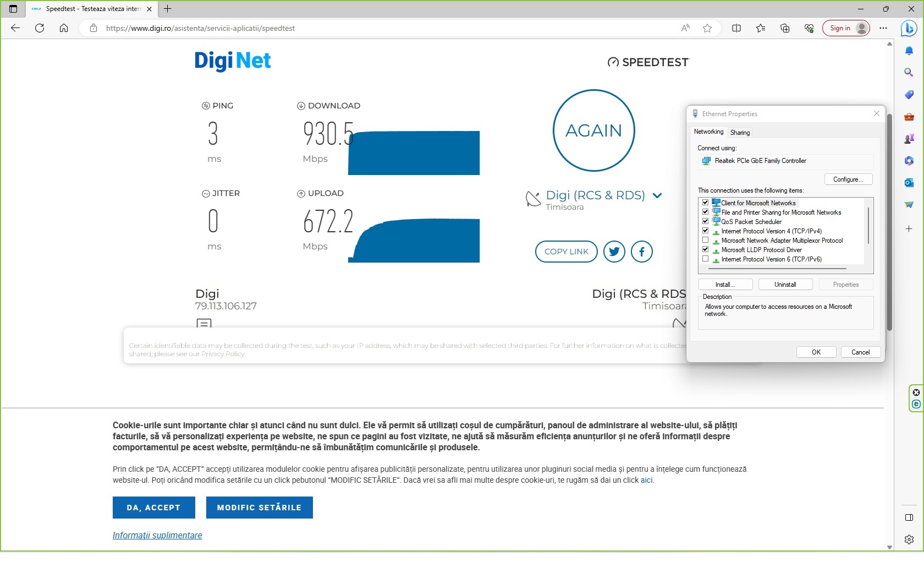Open sidebar settings gear

coord(909,539)
